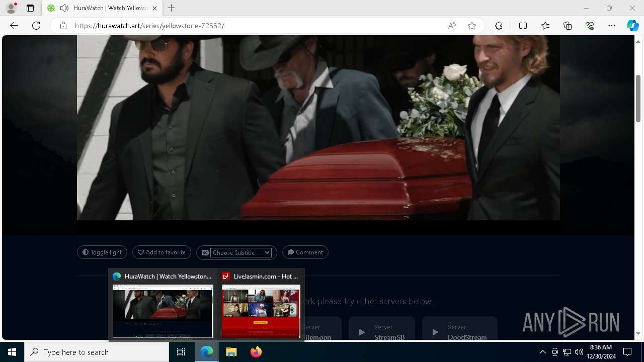Open volume control tray icon
The width and height of the screenshot is (644, 362).
[x=579, y=352]
